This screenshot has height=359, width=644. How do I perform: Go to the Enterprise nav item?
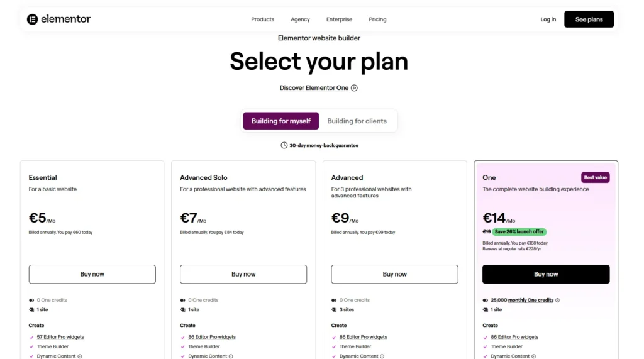pos(339,19)
